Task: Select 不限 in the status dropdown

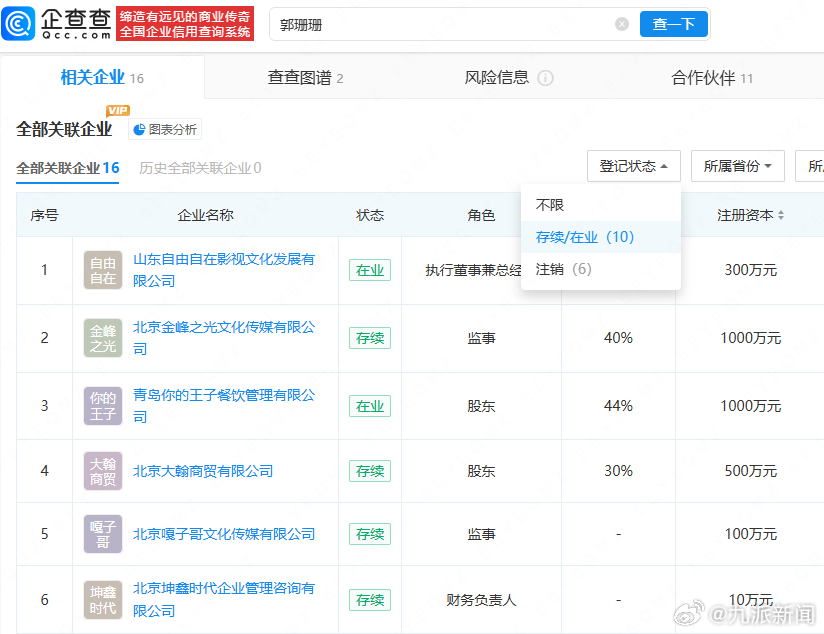Action: (550, 205)
